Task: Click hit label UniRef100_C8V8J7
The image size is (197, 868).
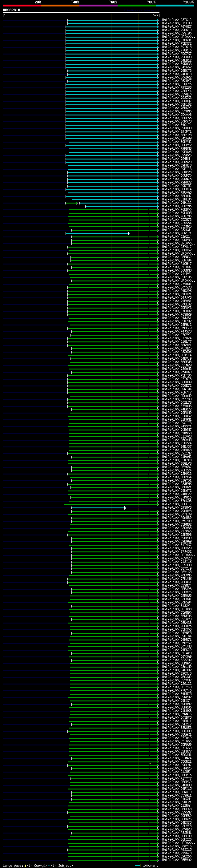Action: (177, 247)
